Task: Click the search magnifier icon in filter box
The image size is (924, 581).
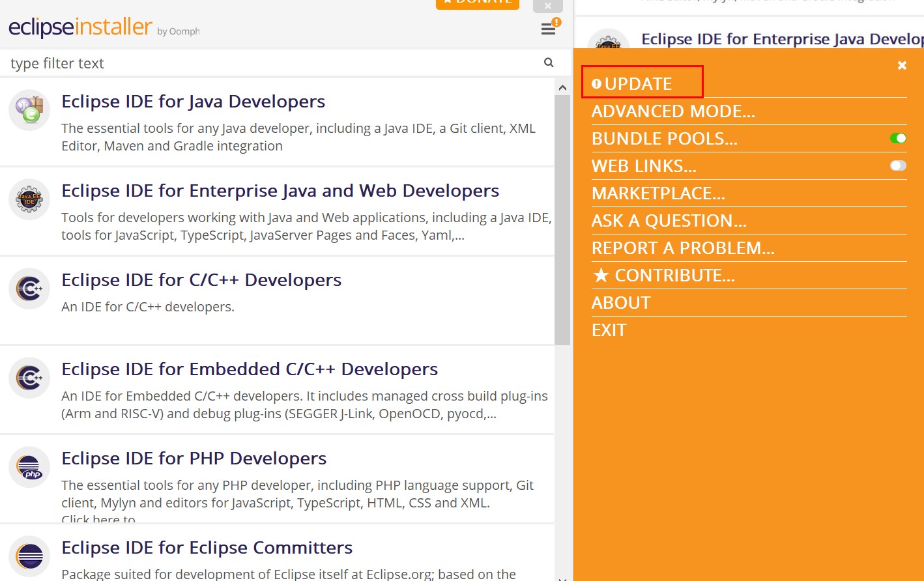Action: coord(549,63)
